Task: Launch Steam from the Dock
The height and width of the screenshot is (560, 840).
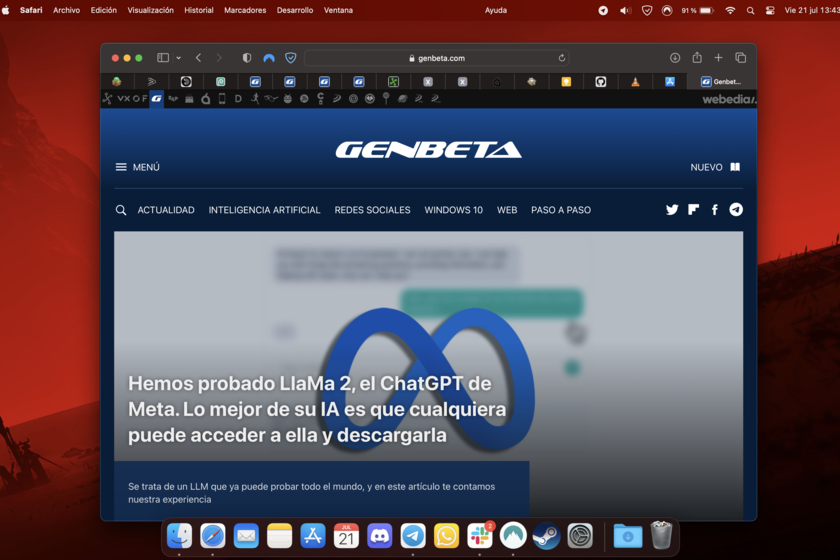Action: pos(546,536)
